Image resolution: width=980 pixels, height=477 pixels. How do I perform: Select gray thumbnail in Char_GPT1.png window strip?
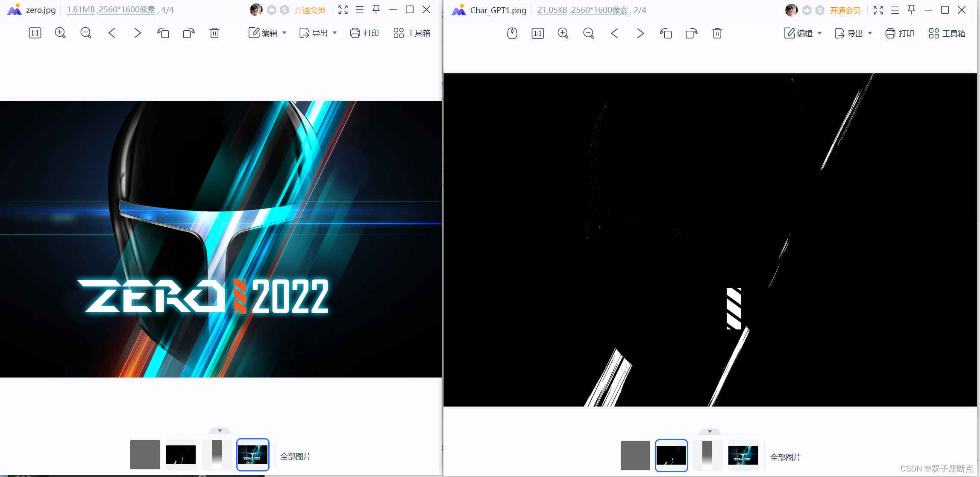[x=635, y=455]
